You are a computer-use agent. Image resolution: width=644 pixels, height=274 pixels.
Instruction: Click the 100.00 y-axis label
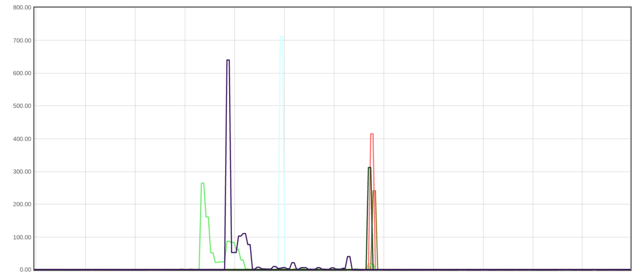(x=22, y=237)
